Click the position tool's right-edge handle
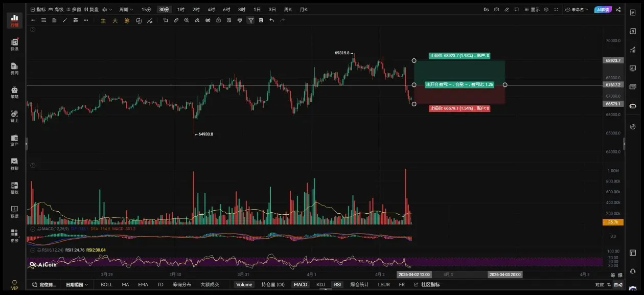Screen dimensions: 644x295 coord(505,85)
